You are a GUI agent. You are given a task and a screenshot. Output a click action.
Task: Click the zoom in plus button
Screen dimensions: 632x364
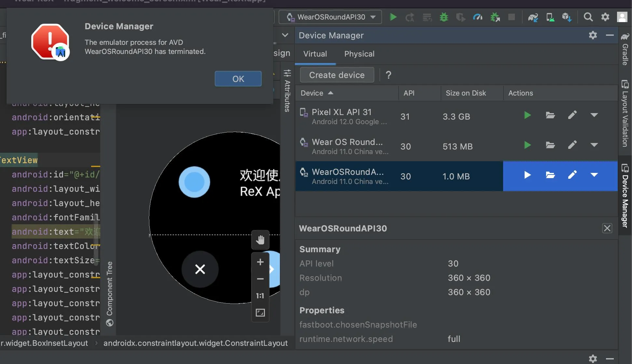pyautogui.click(x=260, y=262)
